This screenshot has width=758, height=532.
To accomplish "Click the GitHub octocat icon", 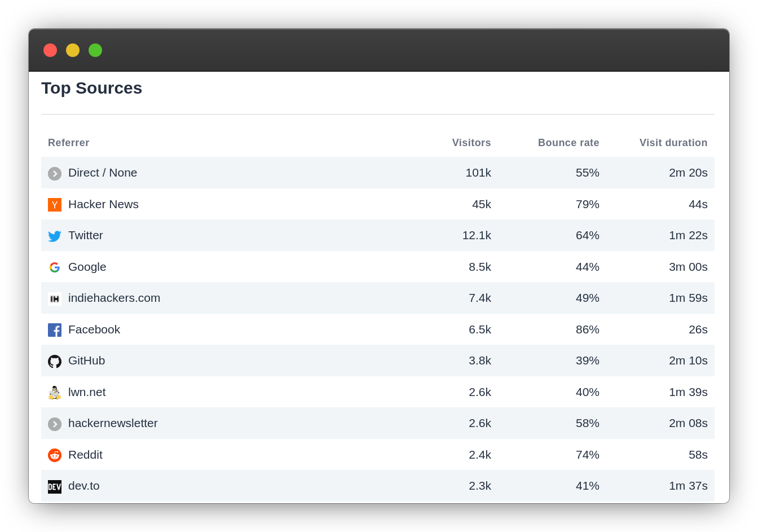I will click(x=54, y=361).
